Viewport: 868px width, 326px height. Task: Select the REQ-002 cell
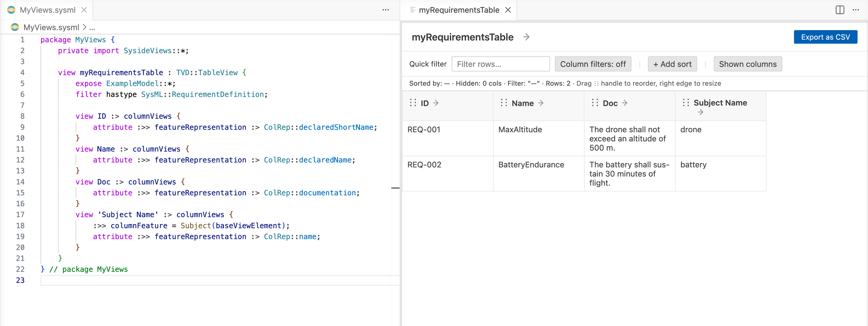pos(448,173)
